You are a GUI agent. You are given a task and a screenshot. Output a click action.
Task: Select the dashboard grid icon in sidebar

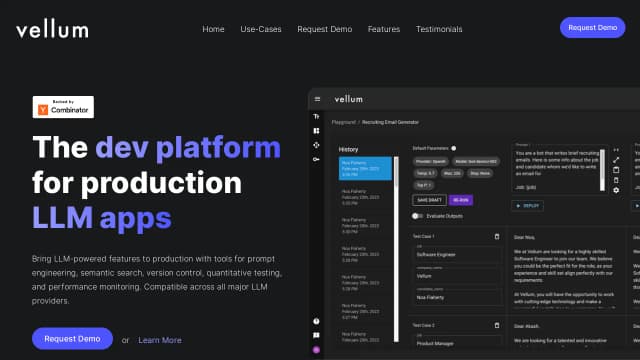click(x=316, y=131)
